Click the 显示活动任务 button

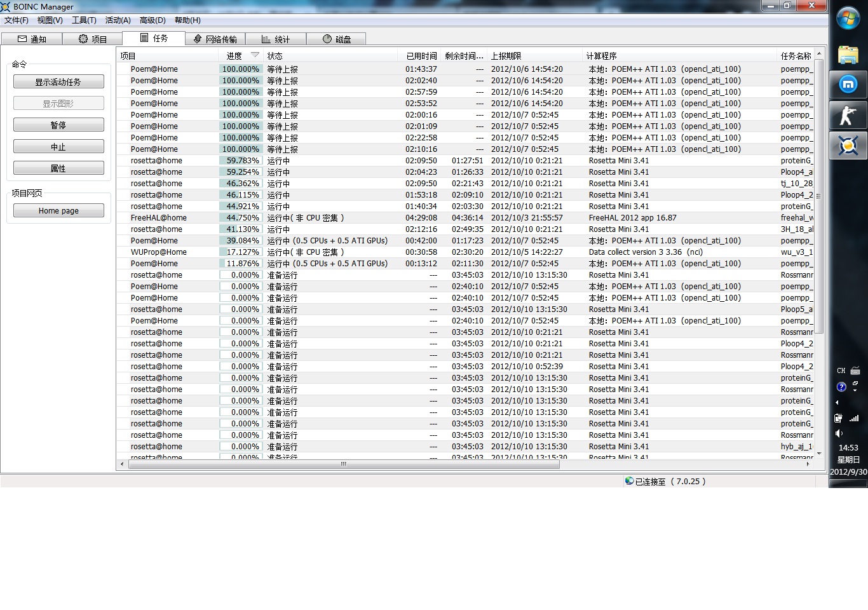click(58, 82)
